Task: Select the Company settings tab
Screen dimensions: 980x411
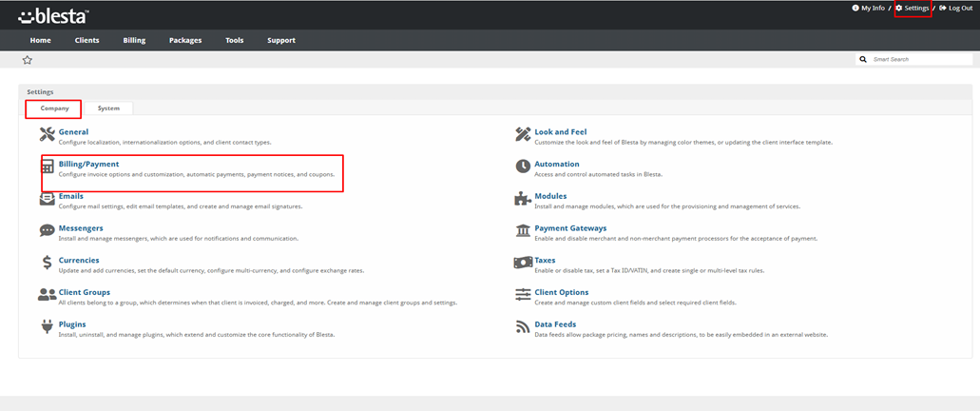Action: (x=54, y=108)
